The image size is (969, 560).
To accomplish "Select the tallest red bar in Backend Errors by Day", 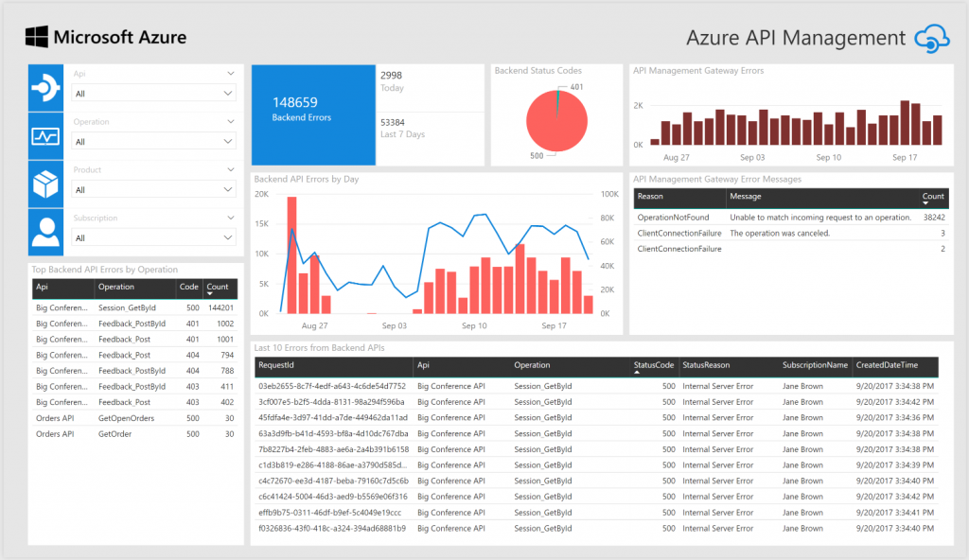I will (292, 255).
